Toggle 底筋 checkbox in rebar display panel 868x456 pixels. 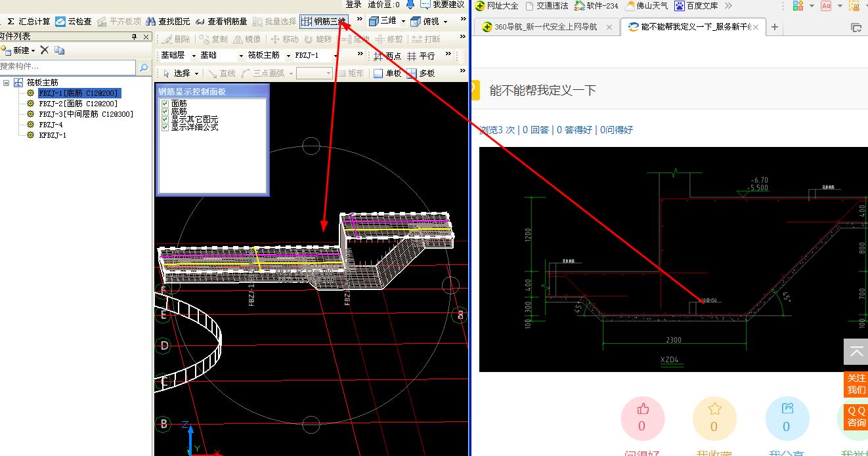click(x=165, y=112)
